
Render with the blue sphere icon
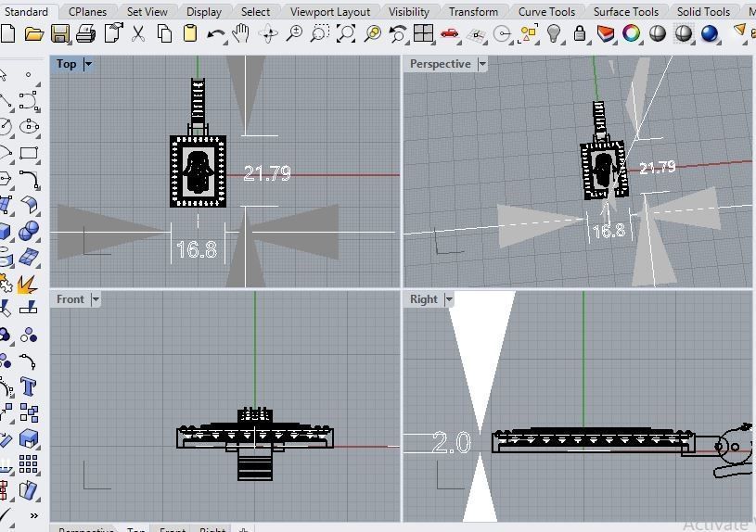pos(710,33)
